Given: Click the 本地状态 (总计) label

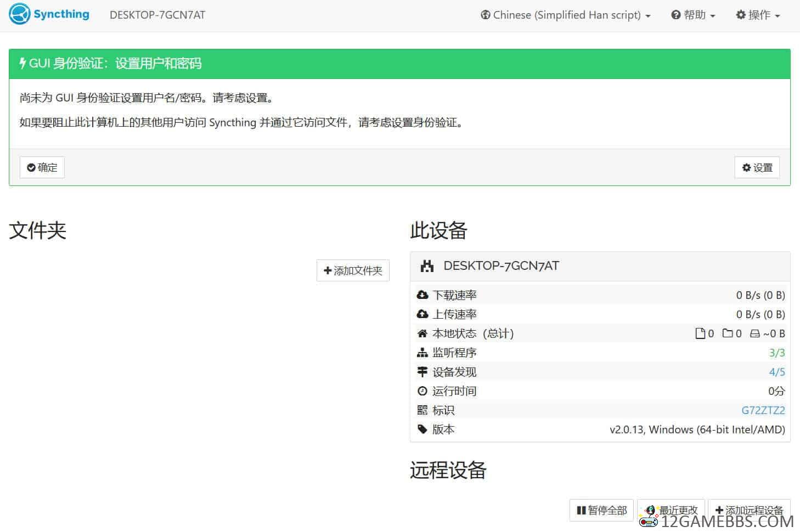Looking at the screenshot, I should [473, 333].
